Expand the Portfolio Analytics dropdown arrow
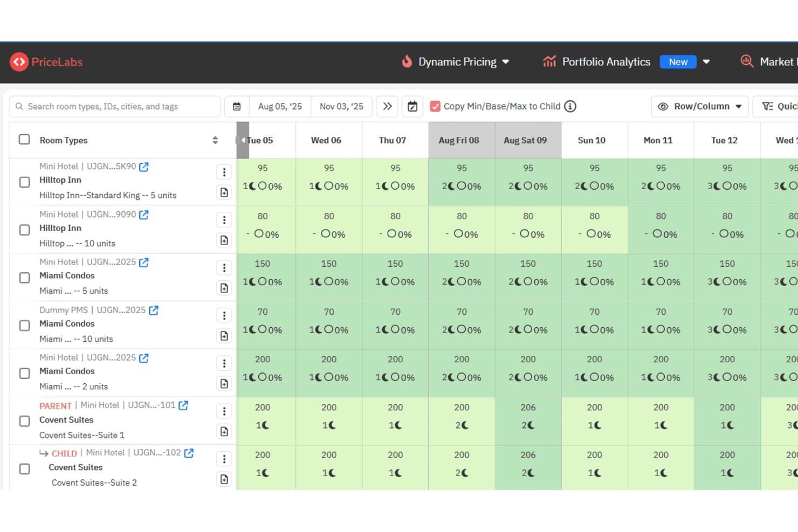 pos(706,62)
